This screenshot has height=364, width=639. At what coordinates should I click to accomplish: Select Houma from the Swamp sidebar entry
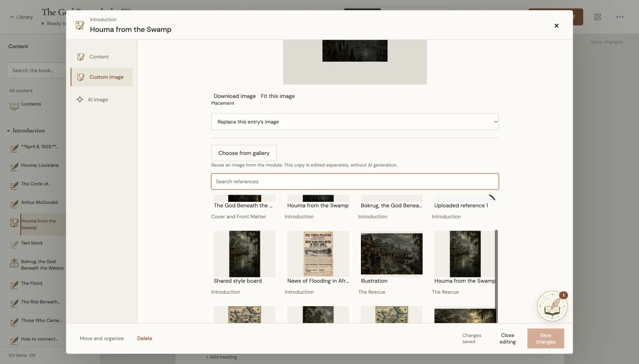point(38,224)
